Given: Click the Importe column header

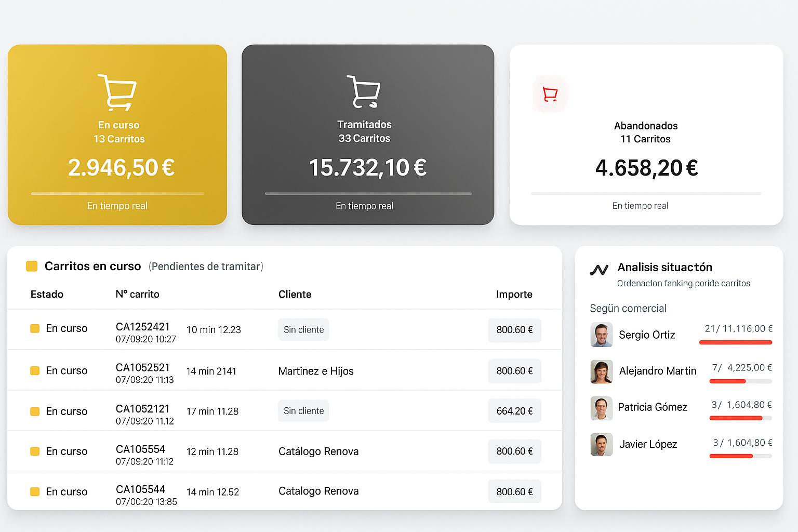Looking at the screenshot, I should pos(514,294).
